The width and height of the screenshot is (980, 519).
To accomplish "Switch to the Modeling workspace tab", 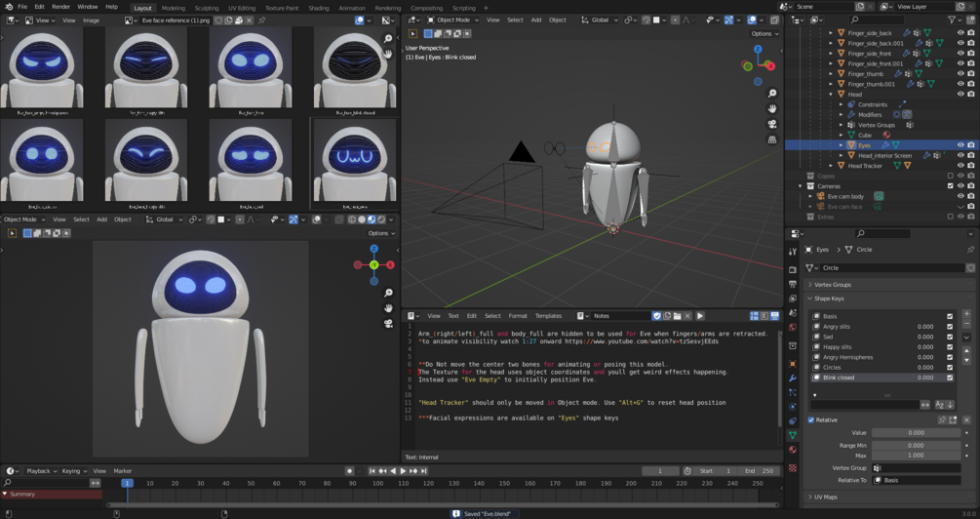I will [174, 8].
